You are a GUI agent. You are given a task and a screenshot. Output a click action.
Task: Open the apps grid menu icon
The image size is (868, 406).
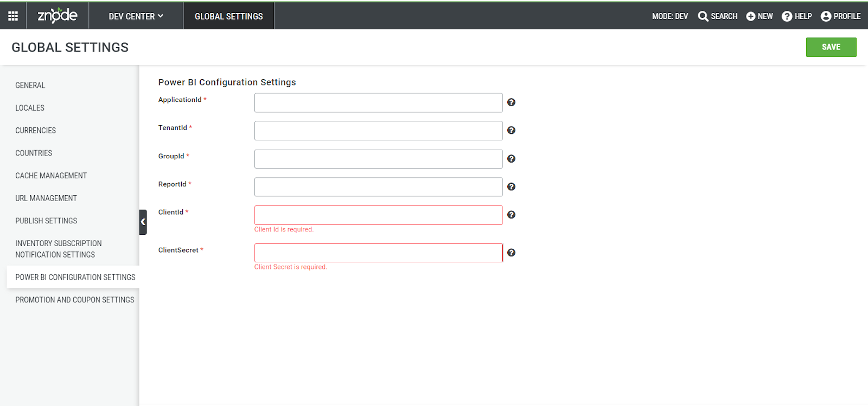point(13,16)
